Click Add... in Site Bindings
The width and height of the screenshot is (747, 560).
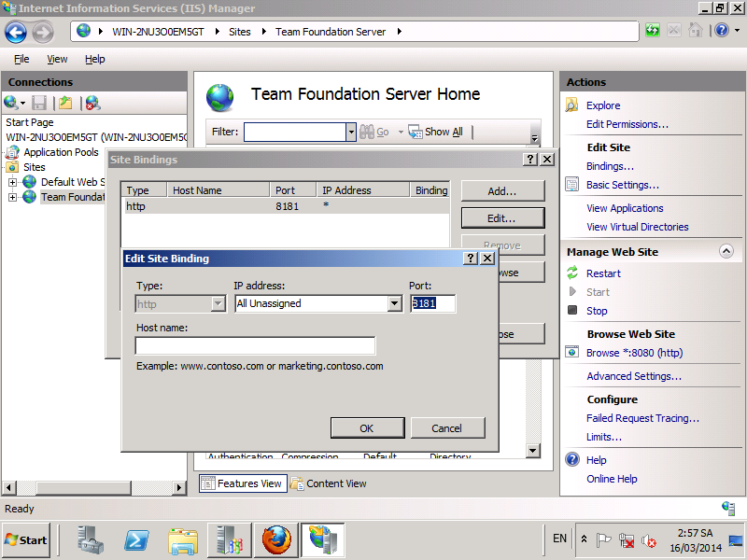502,191
